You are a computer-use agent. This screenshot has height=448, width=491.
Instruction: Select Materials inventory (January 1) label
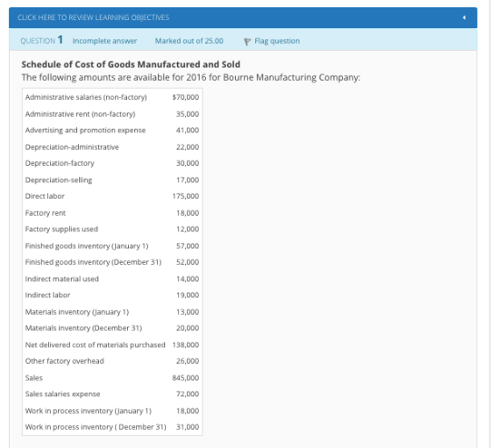point(77,312)
